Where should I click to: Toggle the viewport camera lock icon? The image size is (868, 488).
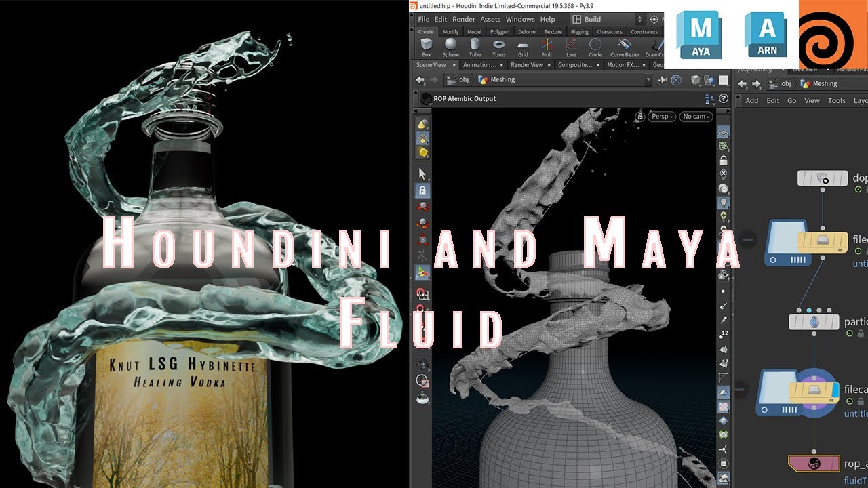click(639, 117)
